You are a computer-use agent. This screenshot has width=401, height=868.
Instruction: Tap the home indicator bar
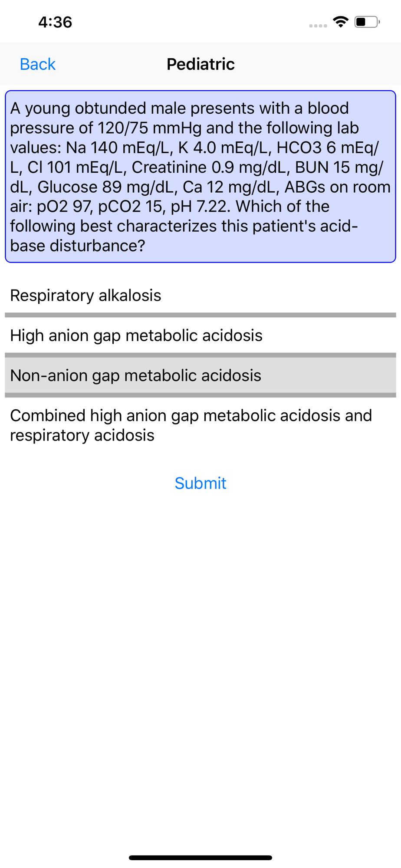coord(200,858)
